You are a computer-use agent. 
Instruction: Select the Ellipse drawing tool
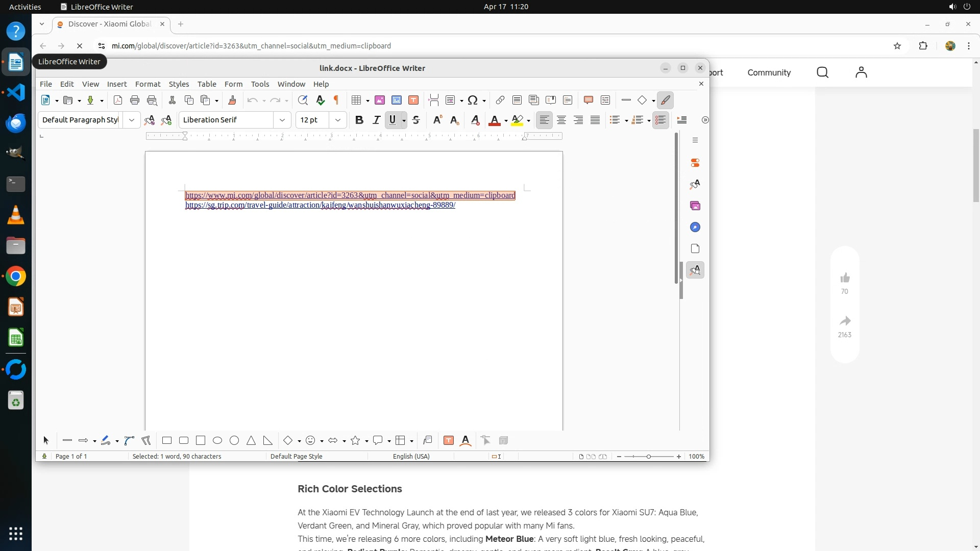point(217,441)
